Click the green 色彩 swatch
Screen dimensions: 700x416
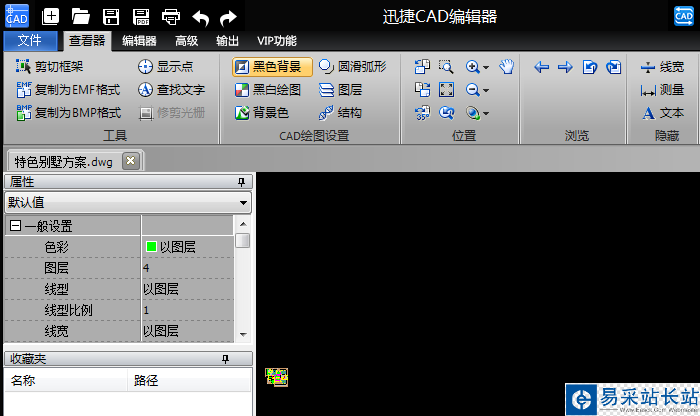click(x=151, y=246)
